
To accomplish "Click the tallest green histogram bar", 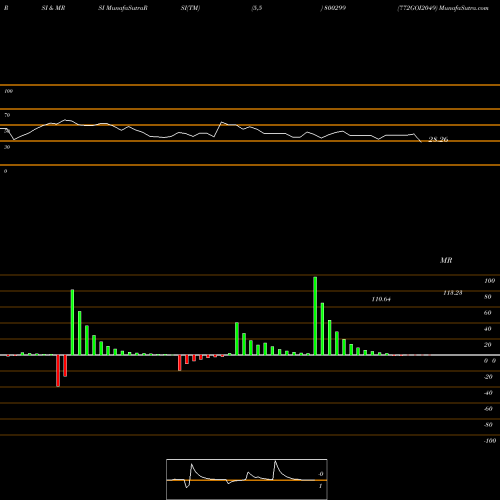I will 315,316.
